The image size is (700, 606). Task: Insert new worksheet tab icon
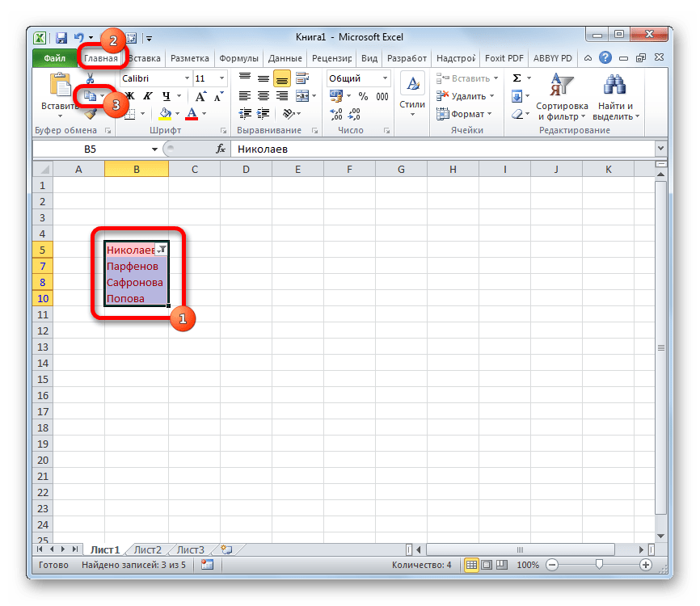(227, 549)
